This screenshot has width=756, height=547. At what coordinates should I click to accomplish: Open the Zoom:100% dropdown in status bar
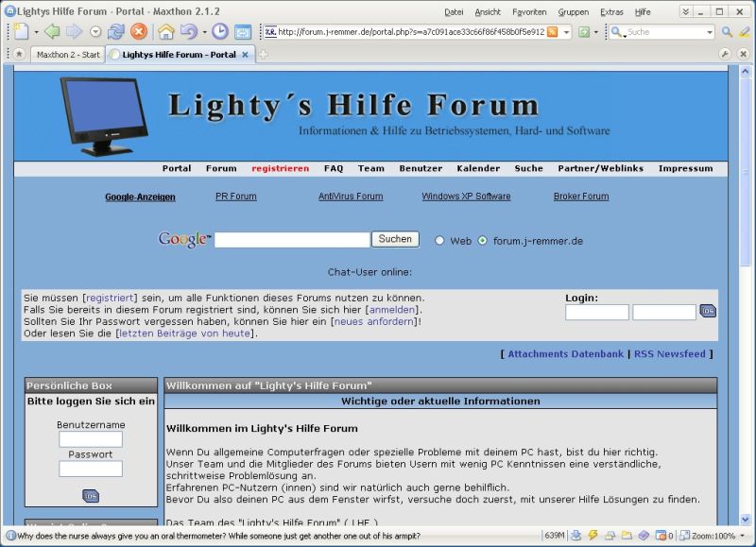coord(742,536)
